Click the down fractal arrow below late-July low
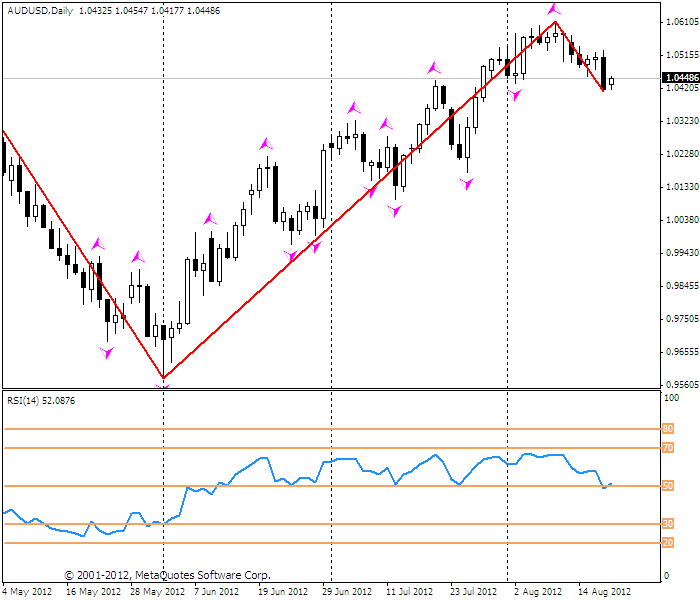 pyautogui.click(x=467, y=184)
